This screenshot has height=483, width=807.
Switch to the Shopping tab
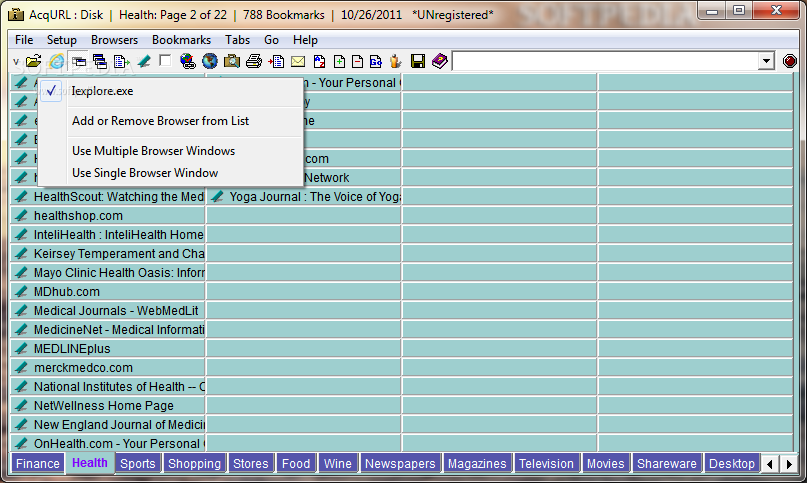point(194,463)
